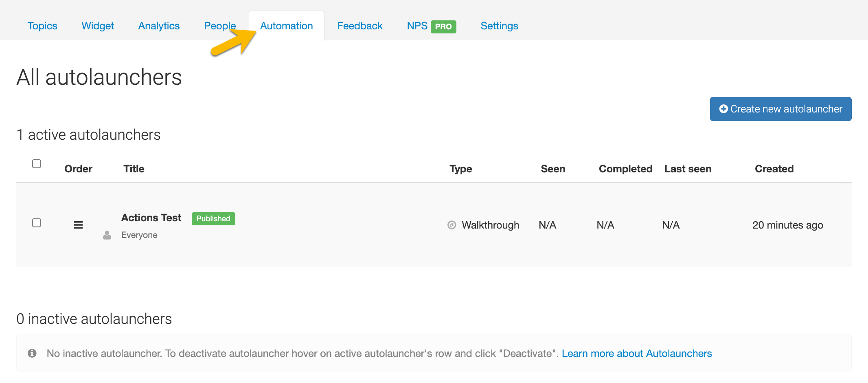Switch to the Widget tab
The width and height of the screenshot is (868, 383).
(98, 26)
